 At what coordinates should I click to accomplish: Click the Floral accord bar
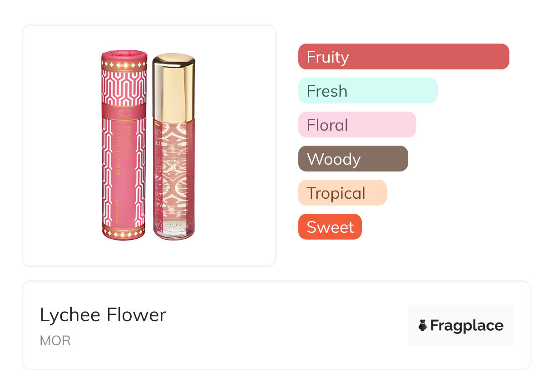pyautogui.click(x=357, y=125)
